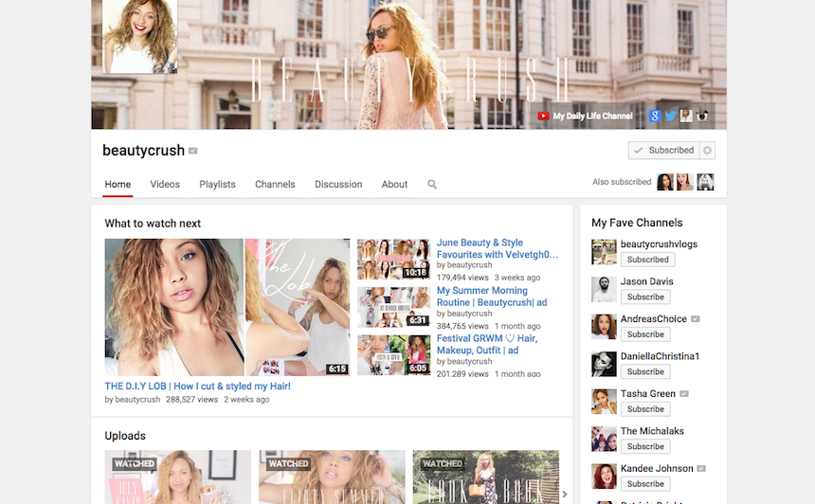
Task: Click the Jason Davis channel avatar
Action: pos(604,289)
